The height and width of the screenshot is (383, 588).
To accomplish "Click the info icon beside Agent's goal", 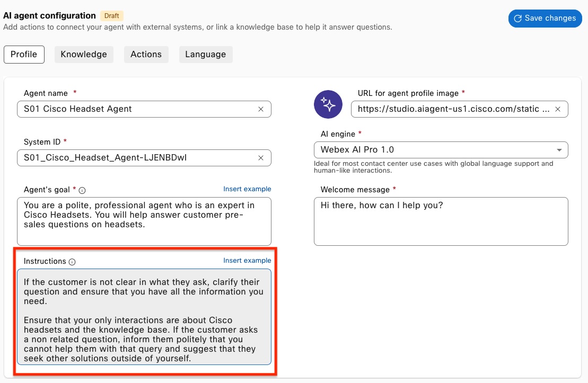I will pos(82,190).
